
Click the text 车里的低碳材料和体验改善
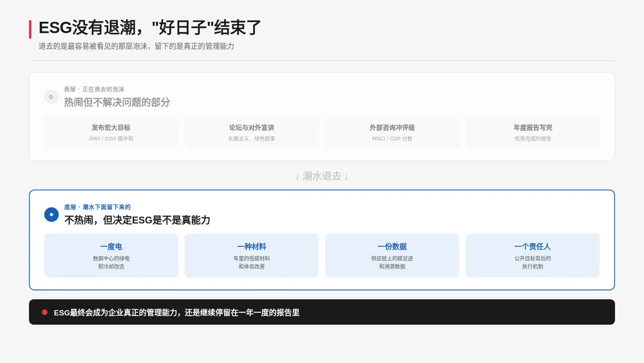(252, 262)
